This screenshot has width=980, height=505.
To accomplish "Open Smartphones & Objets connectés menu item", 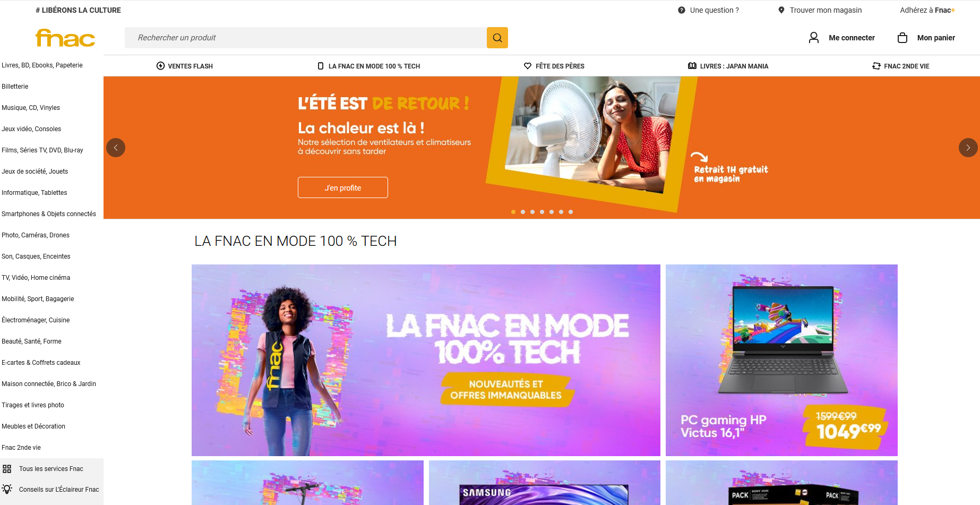I will (49, 214).
